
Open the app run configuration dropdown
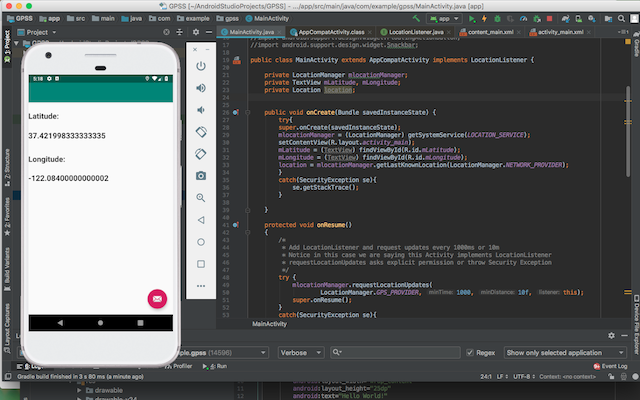(x=444, y=18)
